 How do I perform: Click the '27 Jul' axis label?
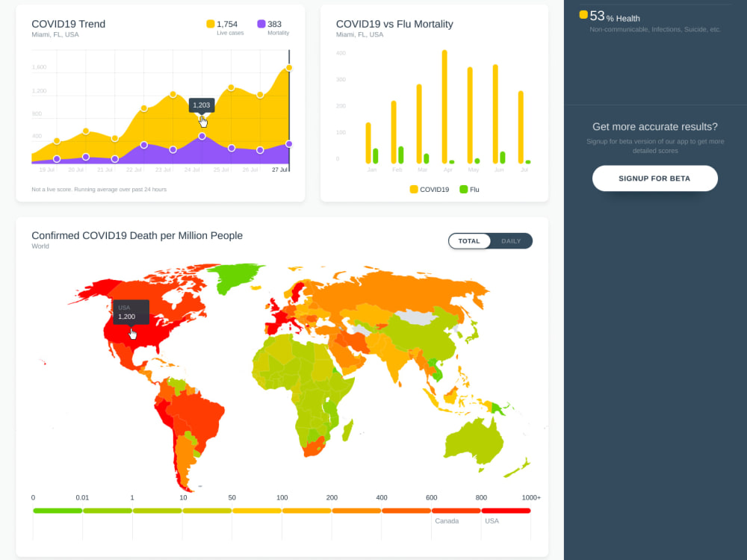(x=279, y=169)
